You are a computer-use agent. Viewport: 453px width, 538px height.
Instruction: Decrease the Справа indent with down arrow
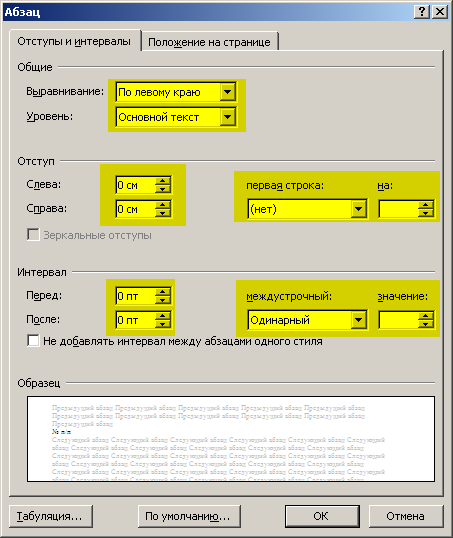163,213
